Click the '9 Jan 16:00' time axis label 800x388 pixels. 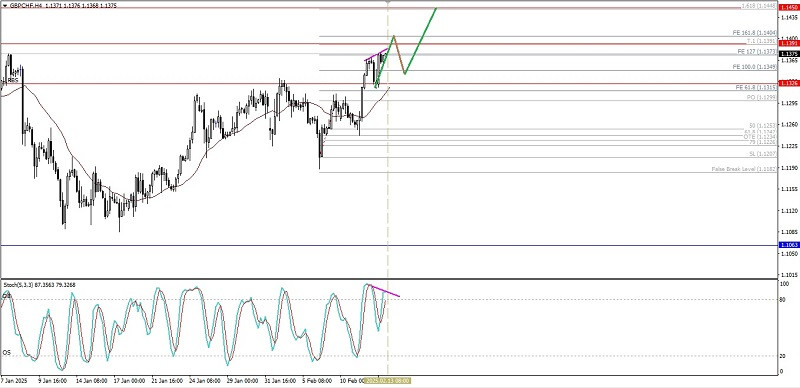[x=53, y=381]
